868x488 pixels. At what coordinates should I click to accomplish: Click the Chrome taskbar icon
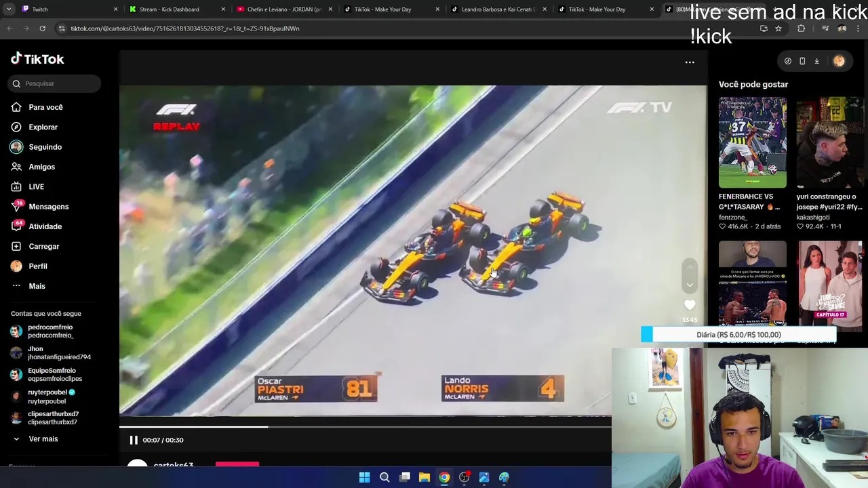[444, 477]
